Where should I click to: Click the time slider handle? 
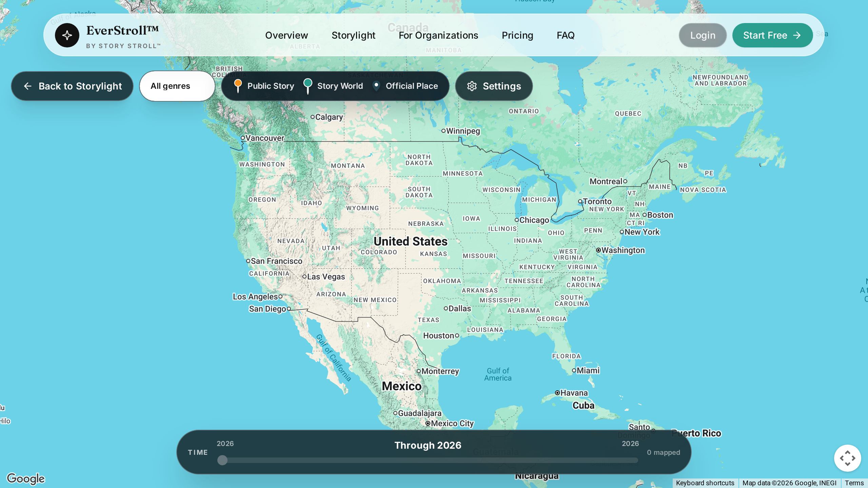click(x=222, y=460)
